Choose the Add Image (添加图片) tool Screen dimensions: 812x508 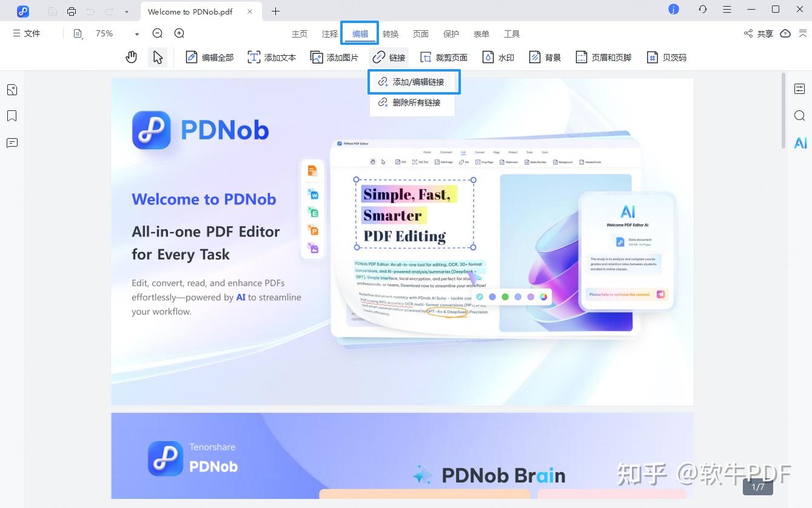(x=334, y=58)
